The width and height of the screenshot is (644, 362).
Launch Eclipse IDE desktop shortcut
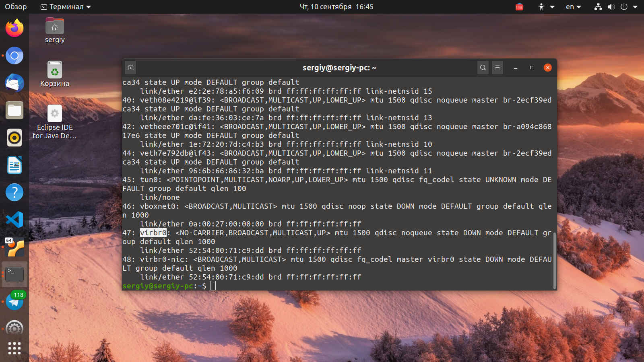click(x=55, y=122)
